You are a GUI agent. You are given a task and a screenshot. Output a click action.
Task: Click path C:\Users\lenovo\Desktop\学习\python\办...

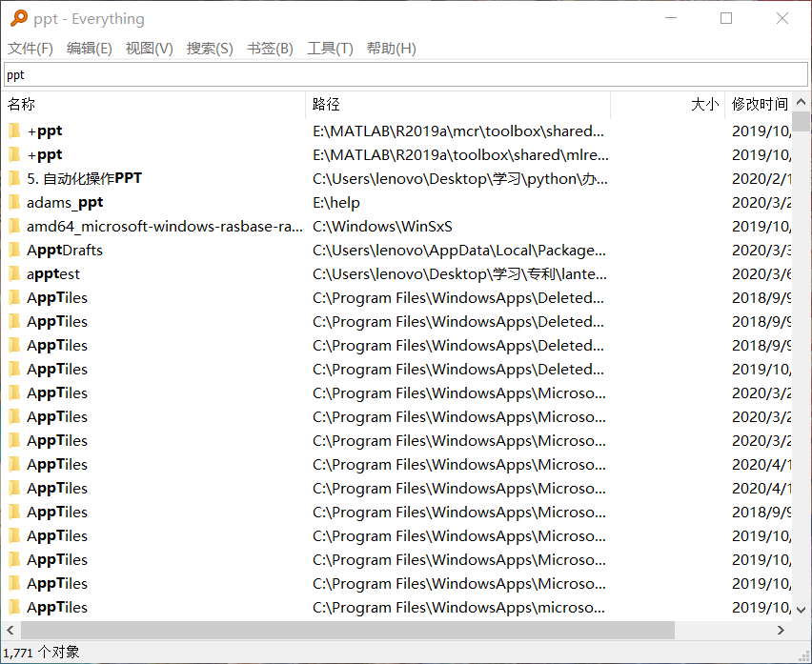click(x=460, y=178)
